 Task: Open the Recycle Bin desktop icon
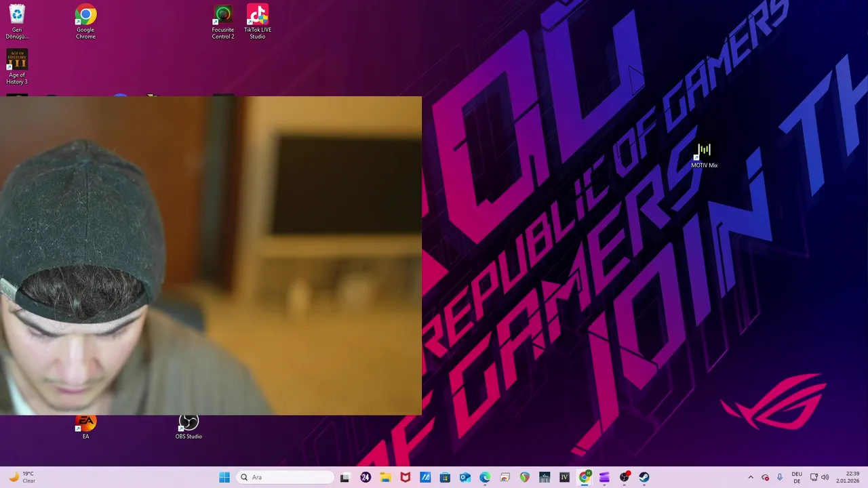17,22
